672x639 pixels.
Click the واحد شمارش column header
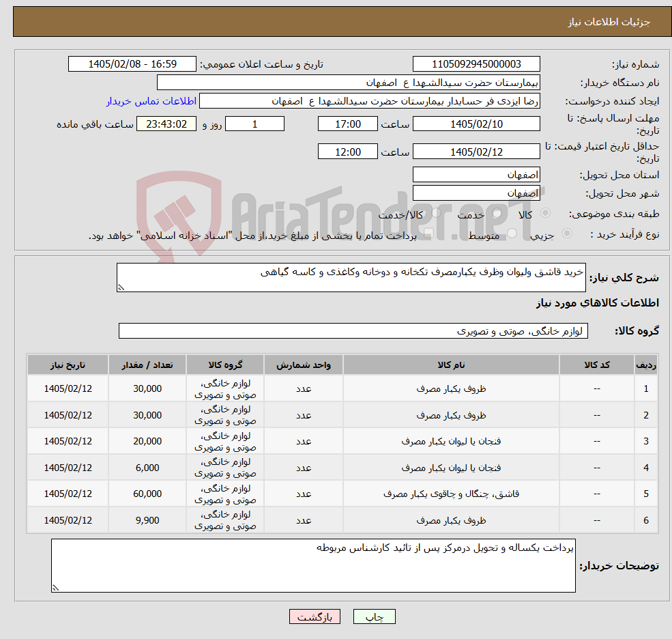click(x=304, y=365)
